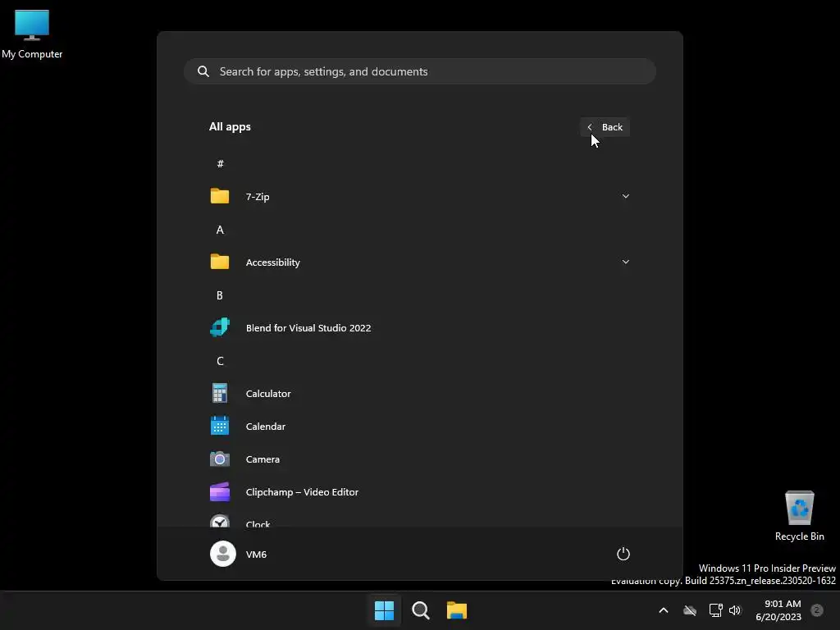Viewport: 840px width, 630px height.
Task: Open network status tray icon
Action: 715,610
